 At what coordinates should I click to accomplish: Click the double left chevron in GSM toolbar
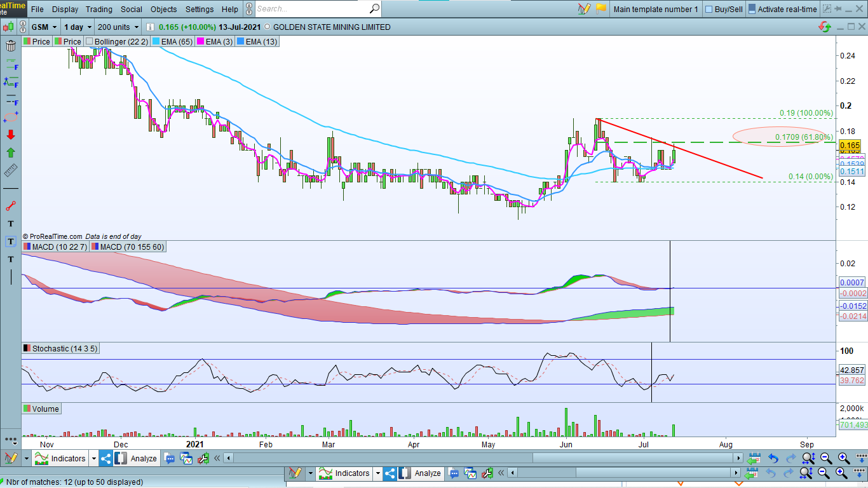pyautogui.click(x=217, y=458)
